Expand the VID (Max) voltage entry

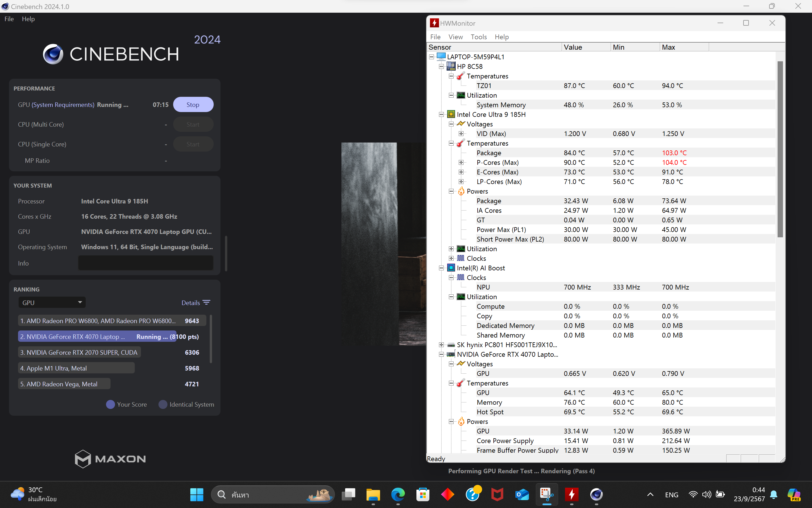coord(461,134)
